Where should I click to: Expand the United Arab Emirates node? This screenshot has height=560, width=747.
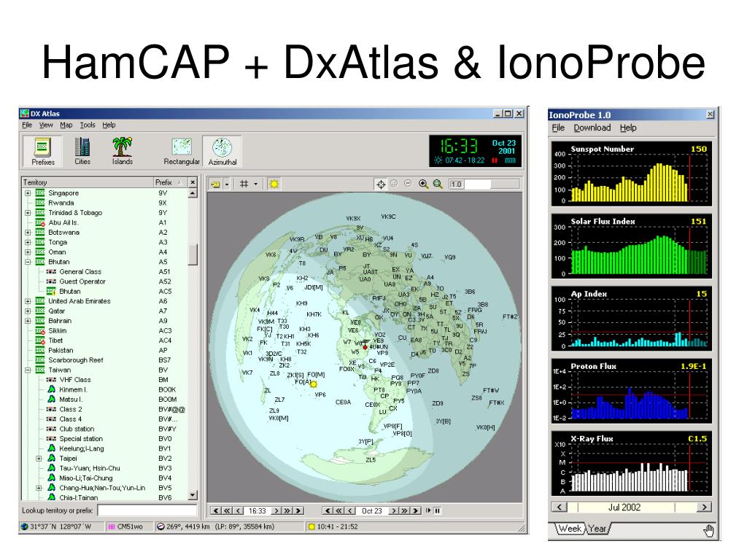28,301
